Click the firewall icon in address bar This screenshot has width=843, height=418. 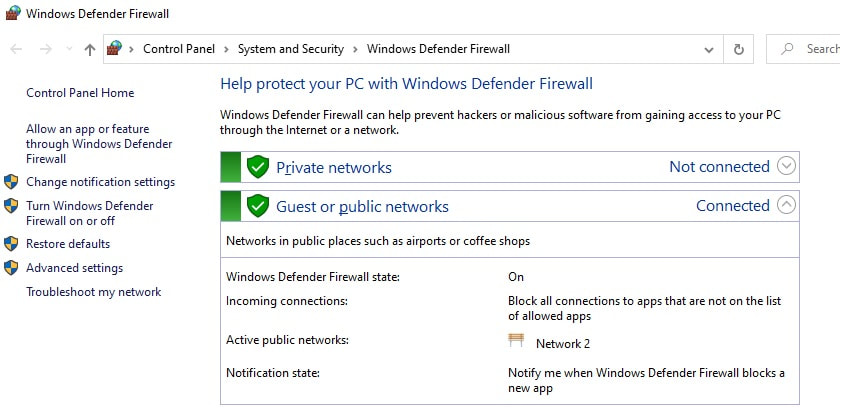tap(115, 48)
